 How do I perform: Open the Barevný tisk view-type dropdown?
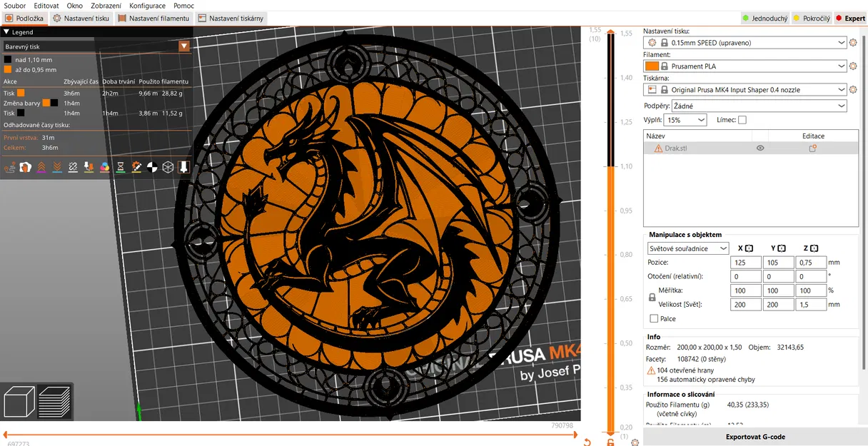tap(184, 46)
